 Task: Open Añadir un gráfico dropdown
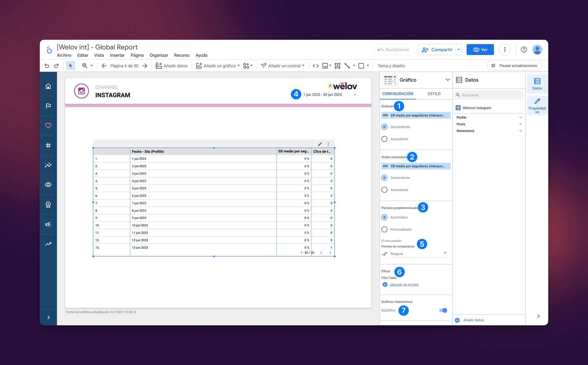coord(218,66)
